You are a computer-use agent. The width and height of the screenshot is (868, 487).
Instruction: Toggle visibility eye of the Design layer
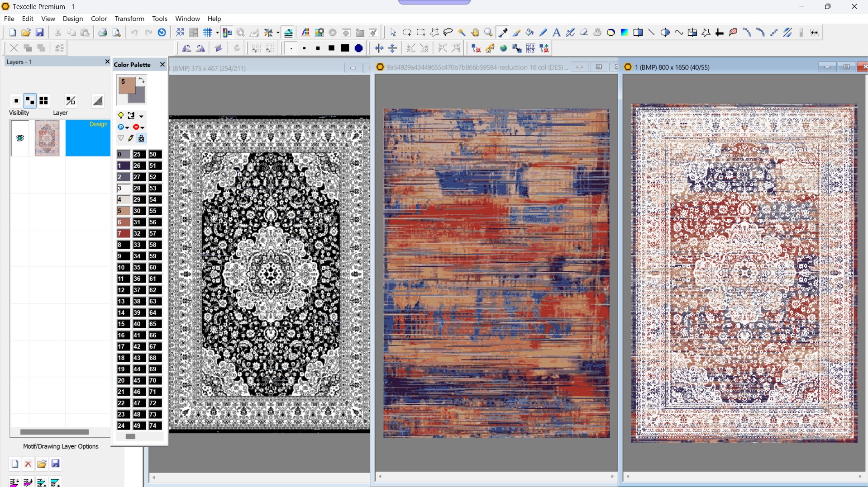(x=20, y=138)
